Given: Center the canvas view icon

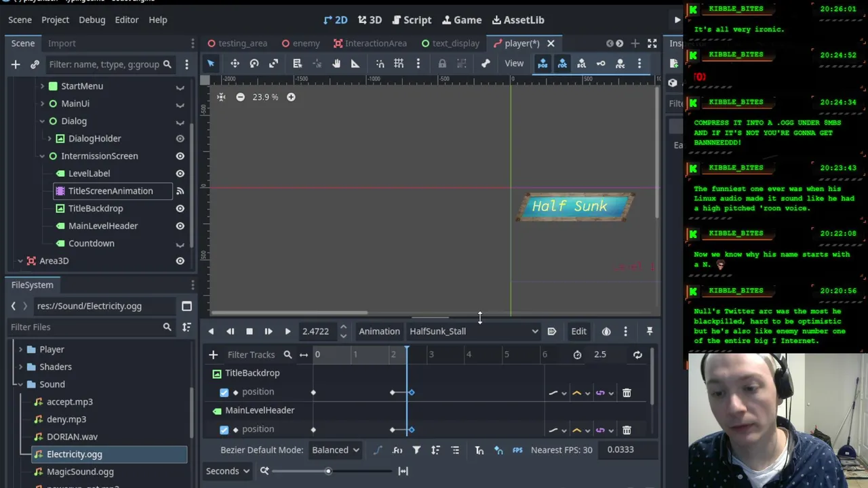Looking at the screenshot, I should (x=221, y=97).
